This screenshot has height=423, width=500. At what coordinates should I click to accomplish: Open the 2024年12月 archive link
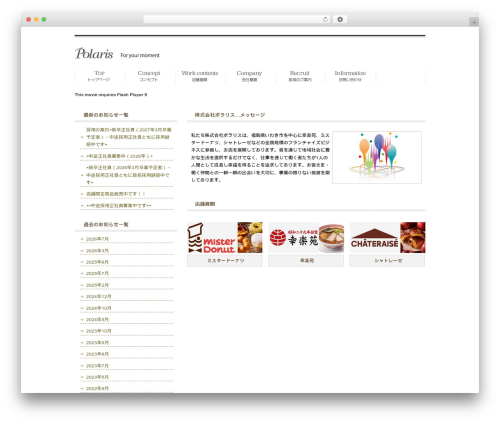point(99,297)
